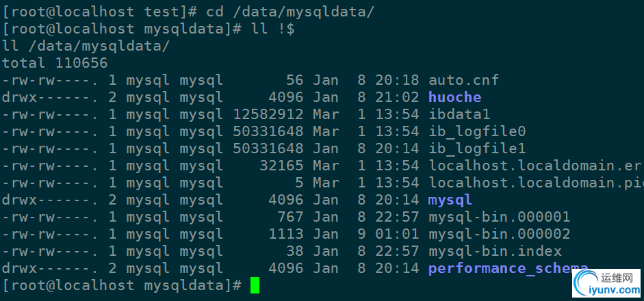Click the 32165 file size value
The height and width of the screenshot is (301, 644).
coord(281,166)
